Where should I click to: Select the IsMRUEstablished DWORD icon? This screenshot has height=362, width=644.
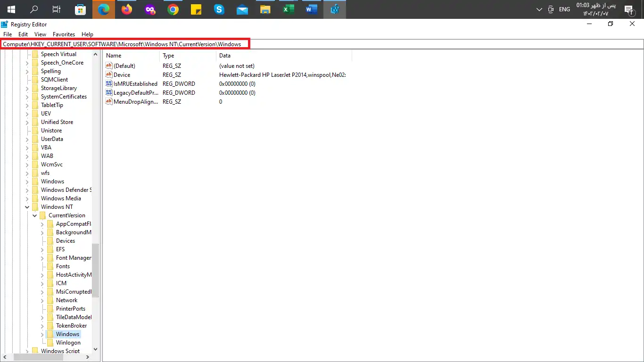(109, 84)
